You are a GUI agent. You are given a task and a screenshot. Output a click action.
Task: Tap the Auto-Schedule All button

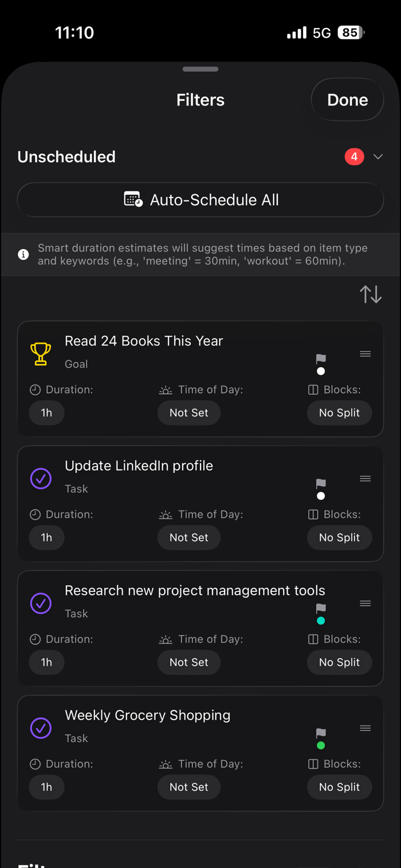(x=200, y=200)
